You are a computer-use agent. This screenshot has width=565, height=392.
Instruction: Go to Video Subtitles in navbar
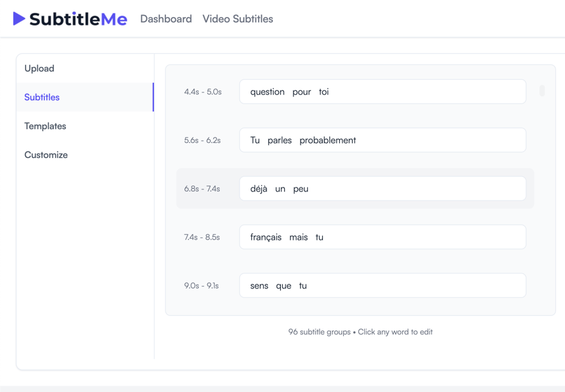click(x=238, y=19)
